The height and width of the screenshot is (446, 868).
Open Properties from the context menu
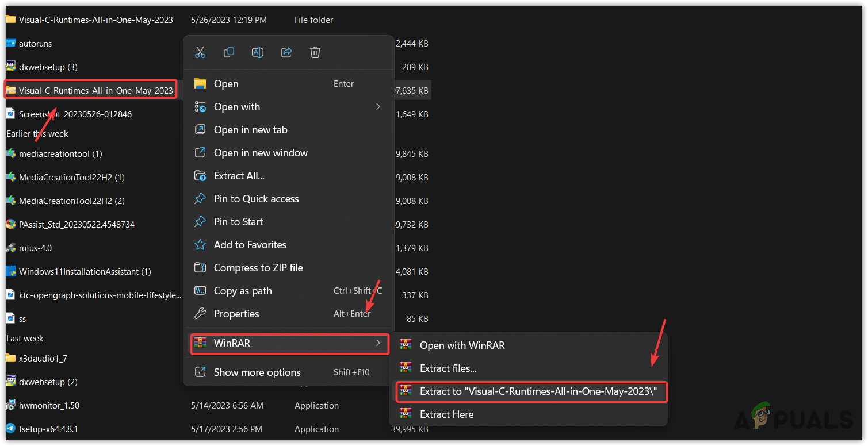(236, 314)
